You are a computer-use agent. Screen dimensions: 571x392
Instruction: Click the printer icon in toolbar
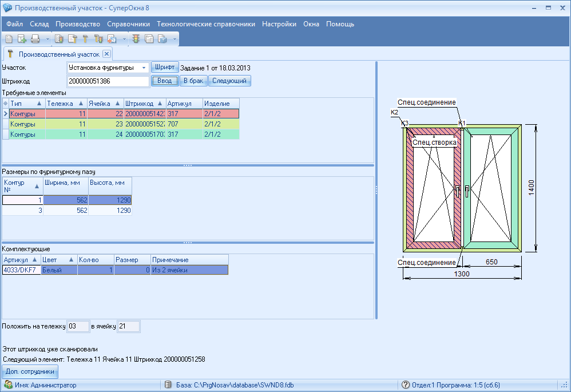35,38
